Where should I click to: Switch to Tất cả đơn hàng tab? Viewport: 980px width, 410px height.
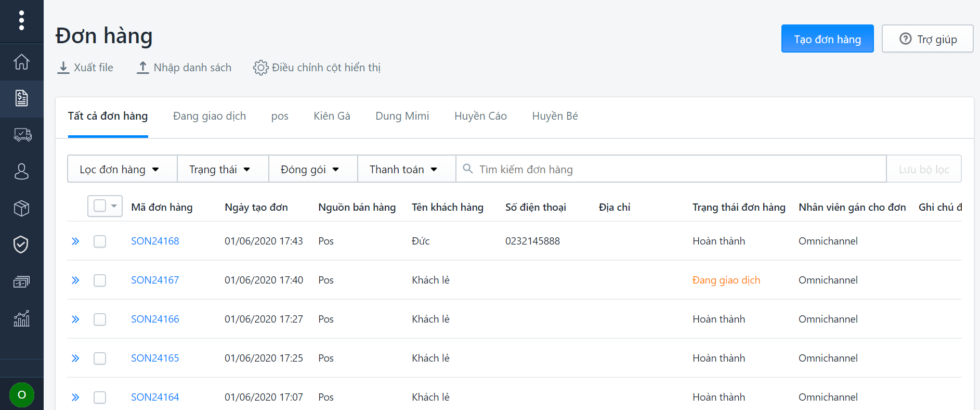coord(108,116)
